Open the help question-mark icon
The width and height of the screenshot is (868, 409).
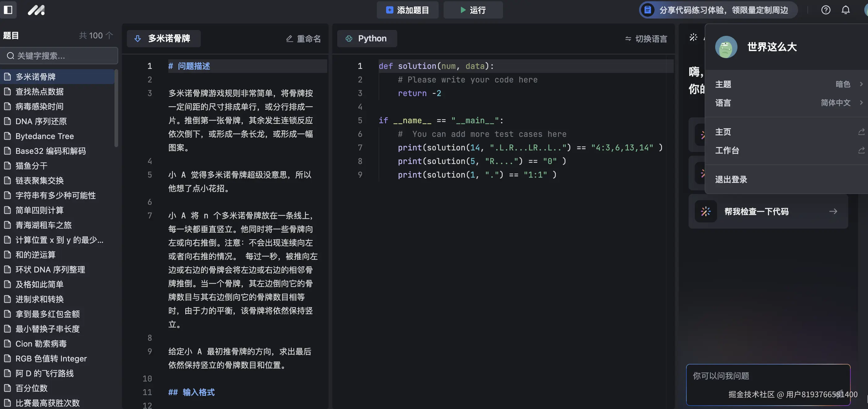tap(826, 10)
